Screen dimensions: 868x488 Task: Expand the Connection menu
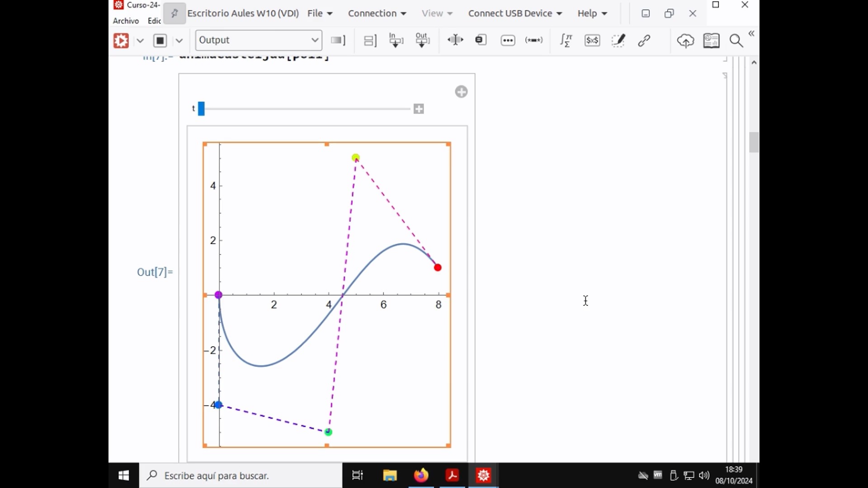[376, 13]
